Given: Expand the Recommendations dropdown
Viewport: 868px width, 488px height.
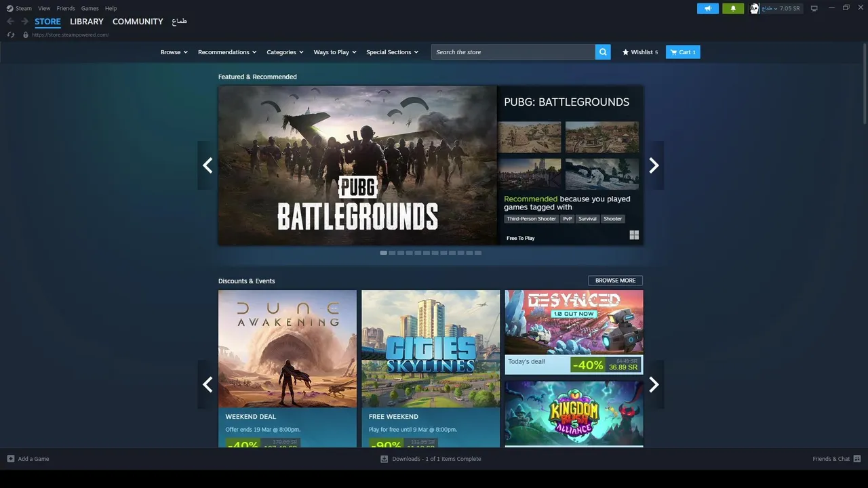Looking at the screenshot, I should point(227,52).
